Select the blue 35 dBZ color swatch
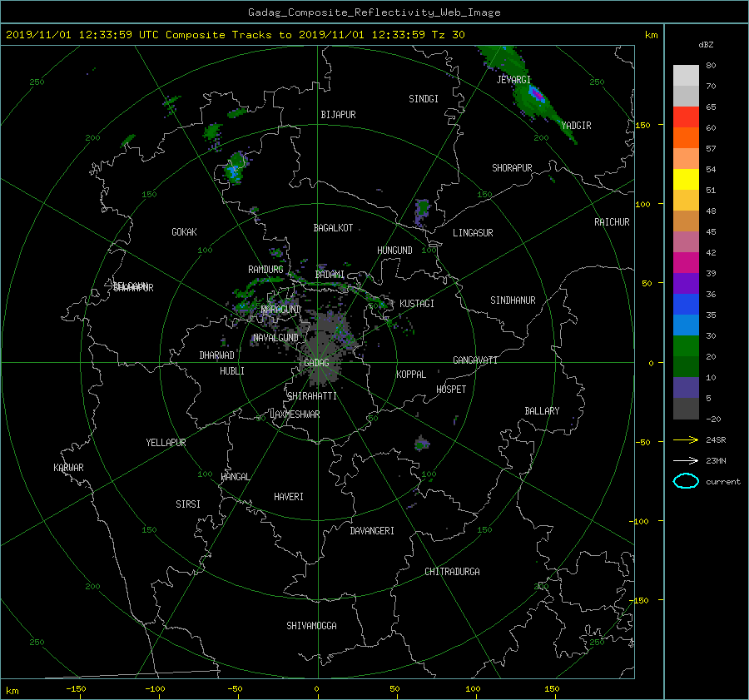The width and height of the screenshot is (749, 700). click(x=686, y=305)
